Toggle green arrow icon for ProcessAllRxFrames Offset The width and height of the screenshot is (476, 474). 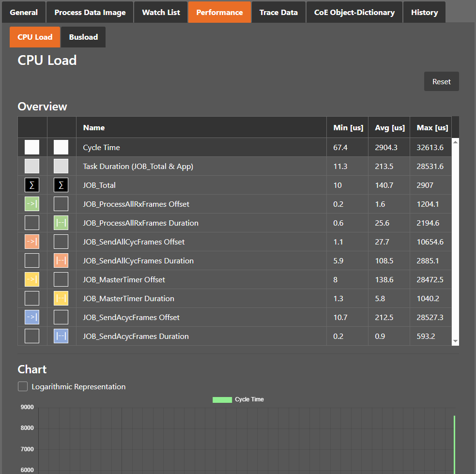click(32, 204)
